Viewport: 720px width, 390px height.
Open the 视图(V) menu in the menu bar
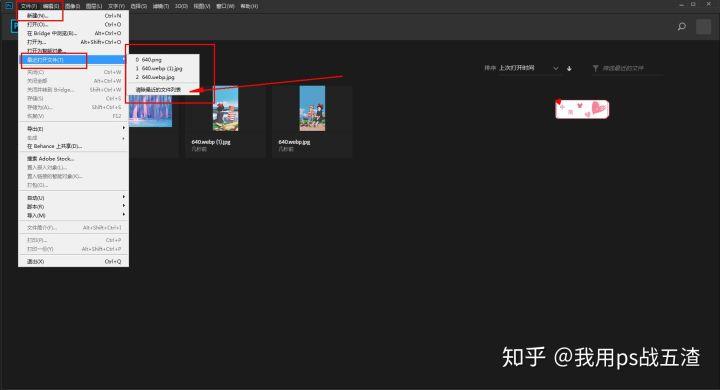pos(202,6)
